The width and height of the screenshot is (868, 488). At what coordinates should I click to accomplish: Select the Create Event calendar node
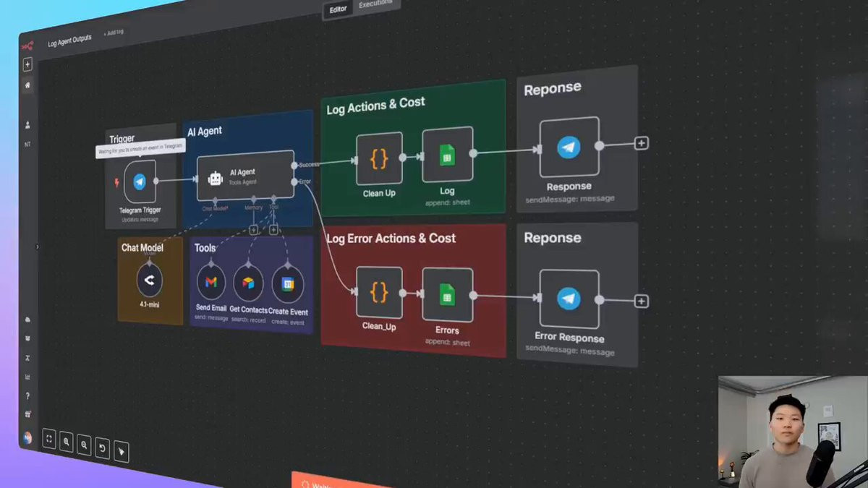coord(288,285)
